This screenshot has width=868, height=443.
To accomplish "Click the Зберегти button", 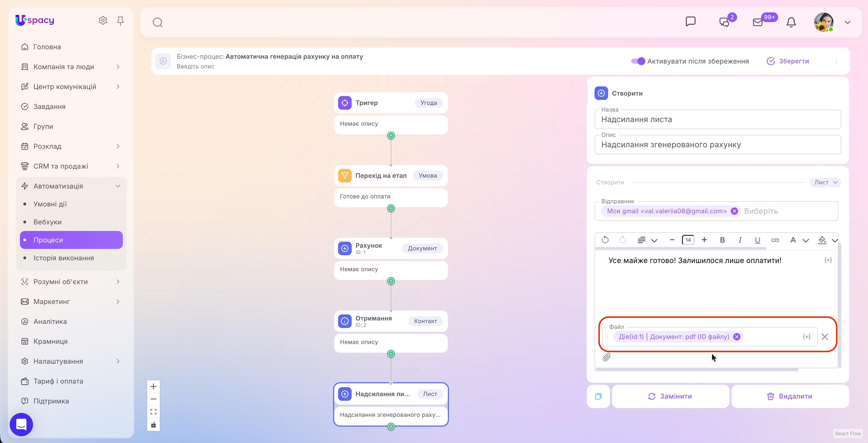I will pos(787,61).
